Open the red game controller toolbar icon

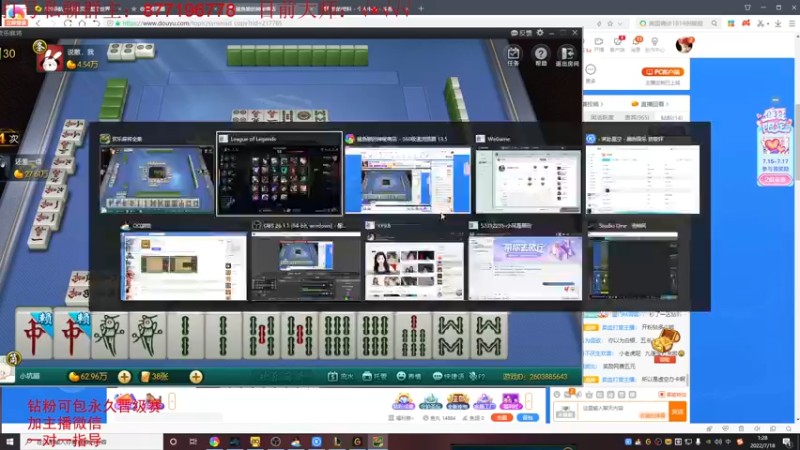coord(746,23)
